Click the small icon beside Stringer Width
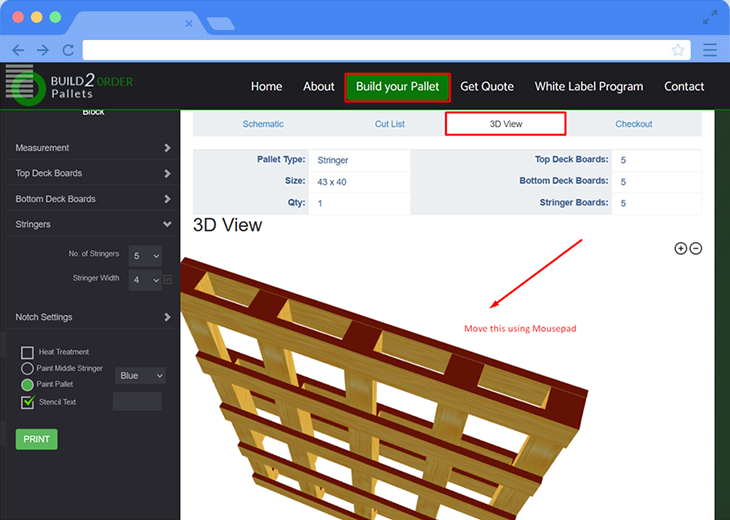Screen dimensions: 730x520 168,279
